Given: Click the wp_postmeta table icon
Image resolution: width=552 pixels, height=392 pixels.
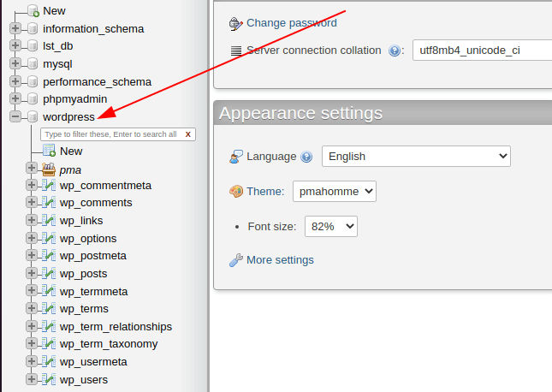Looking at the screenshot, I should click(49, 255).
